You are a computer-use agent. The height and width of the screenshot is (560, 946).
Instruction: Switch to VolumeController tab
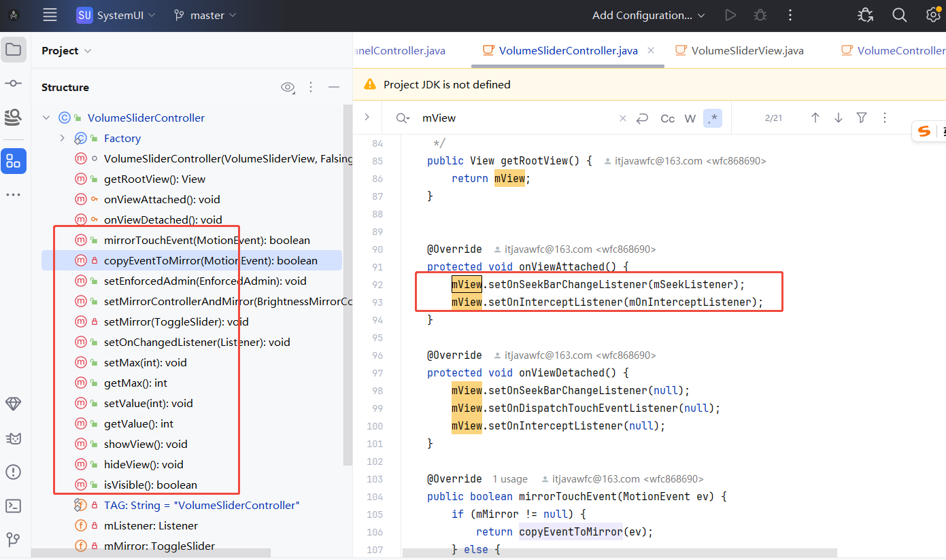click(893, 51)
